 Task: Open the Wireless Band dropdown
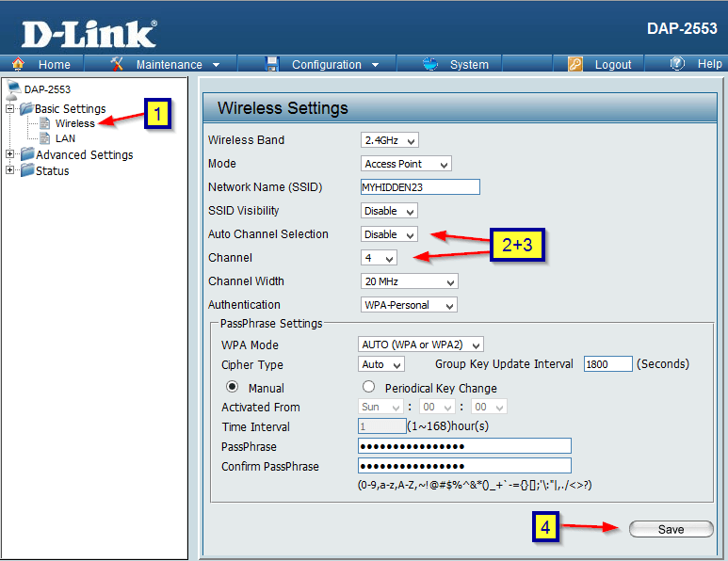(390, 140)
